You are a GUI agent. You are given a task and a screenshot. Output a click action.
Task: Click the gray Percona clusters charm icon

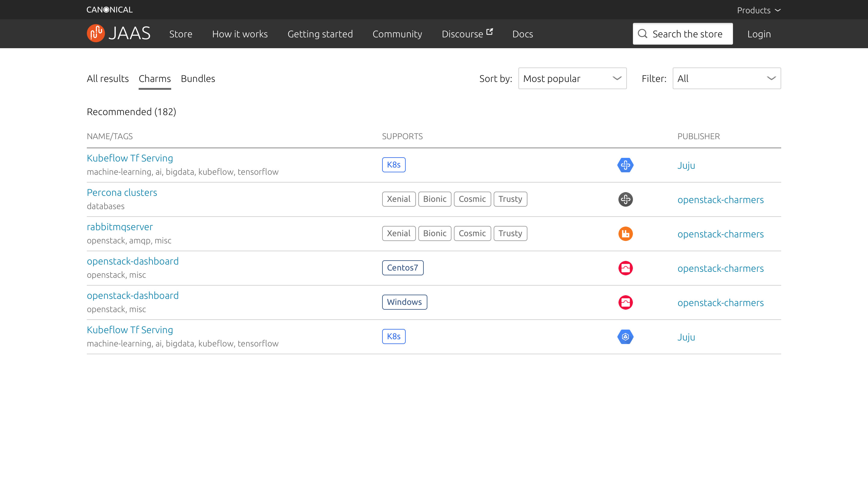[x=625, y=199]
